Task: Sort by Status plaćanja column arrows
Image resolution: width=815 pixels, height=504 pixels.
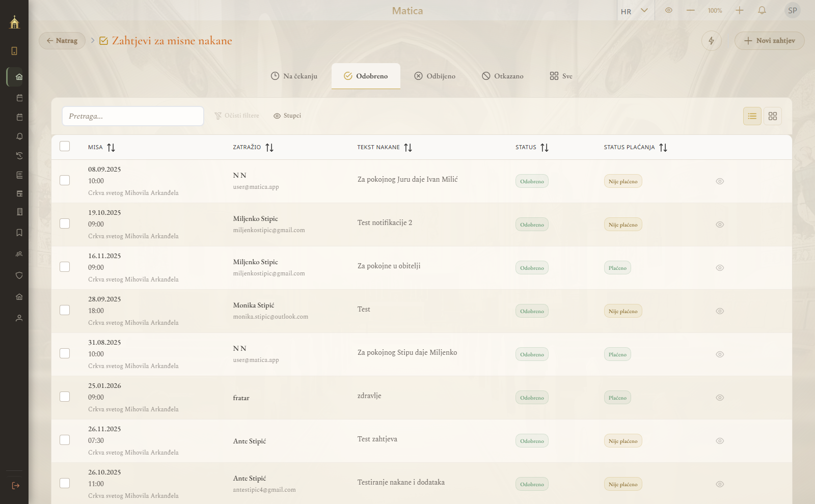Action: click(x=663, y=148)
